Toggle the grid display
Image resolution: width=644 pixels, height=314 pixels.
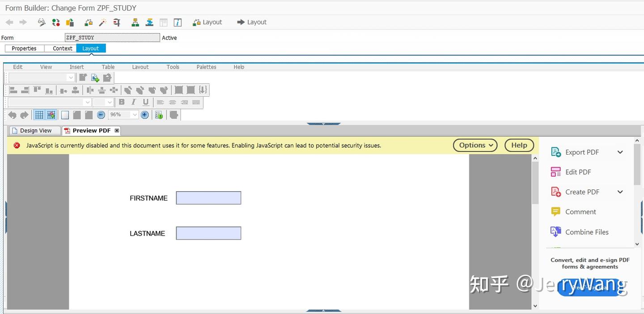[39, 115]
